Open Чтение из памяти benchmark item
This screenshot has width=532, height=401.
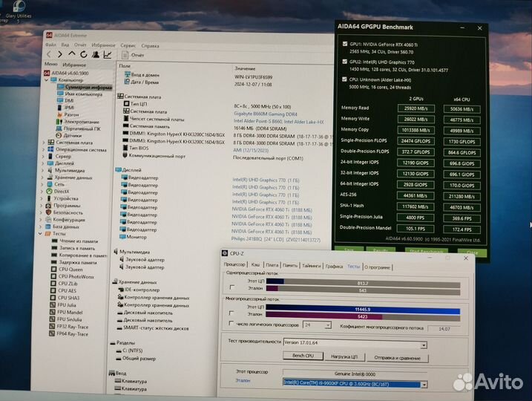point(79,241)
